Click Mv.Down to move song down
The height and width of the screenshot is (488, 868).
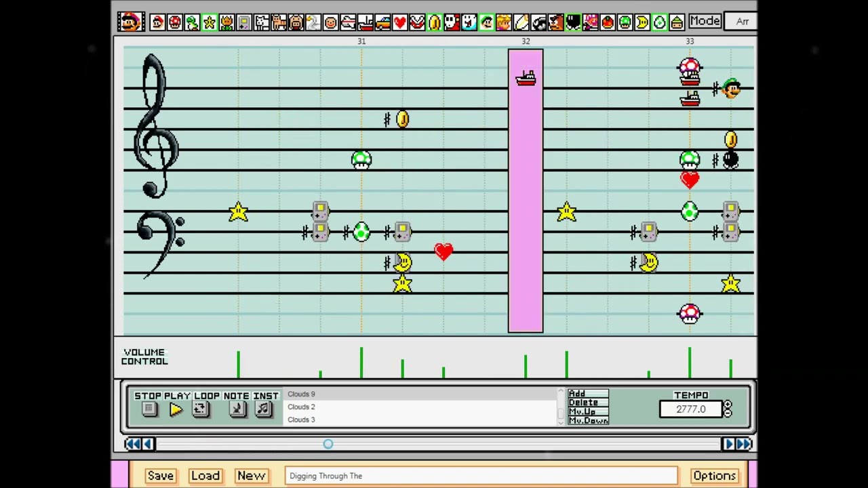[588, 421]
